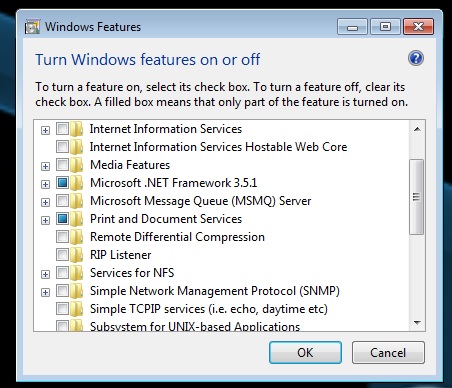Select the Services for NFS label
This screenshot has width=452, height=388.
coord(132,273)
